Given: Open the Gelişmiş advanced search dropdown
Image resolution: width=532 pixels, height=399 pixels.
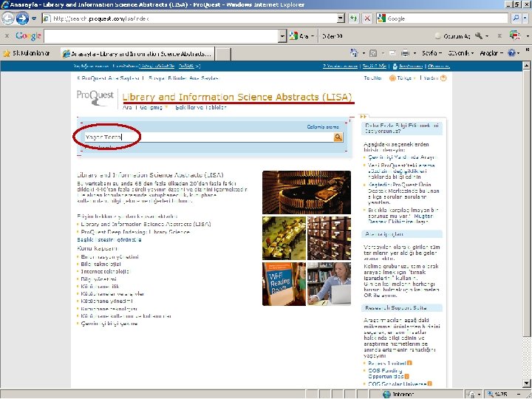Looking at the screenshot, I should 154,108.
